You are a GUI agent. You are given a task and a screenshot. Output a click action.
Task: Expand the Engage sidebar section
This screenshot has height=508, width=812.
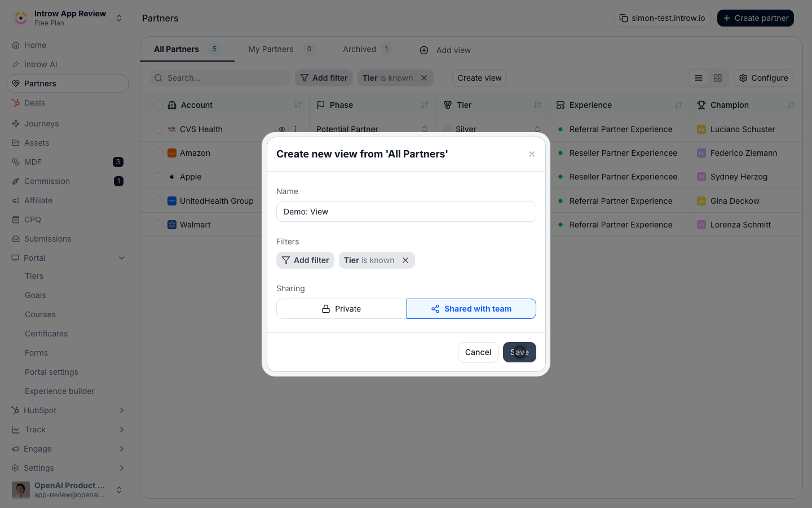[122, 449]
